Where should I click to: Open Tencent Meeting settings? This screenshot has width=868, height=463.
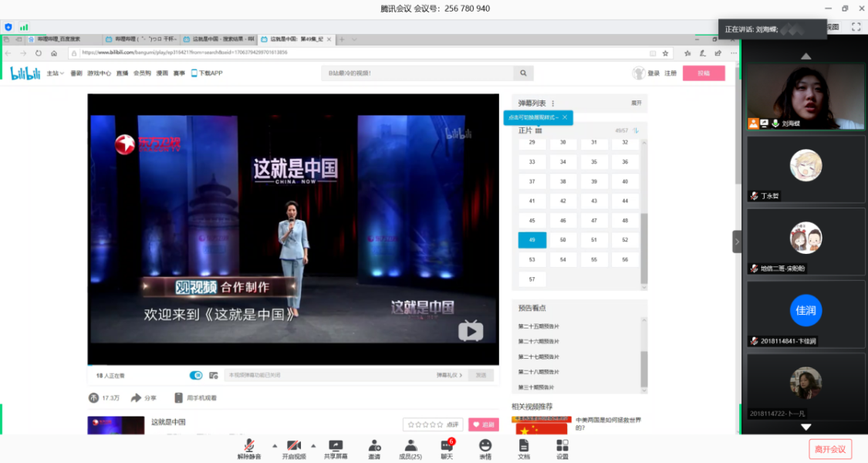(562, 449)
